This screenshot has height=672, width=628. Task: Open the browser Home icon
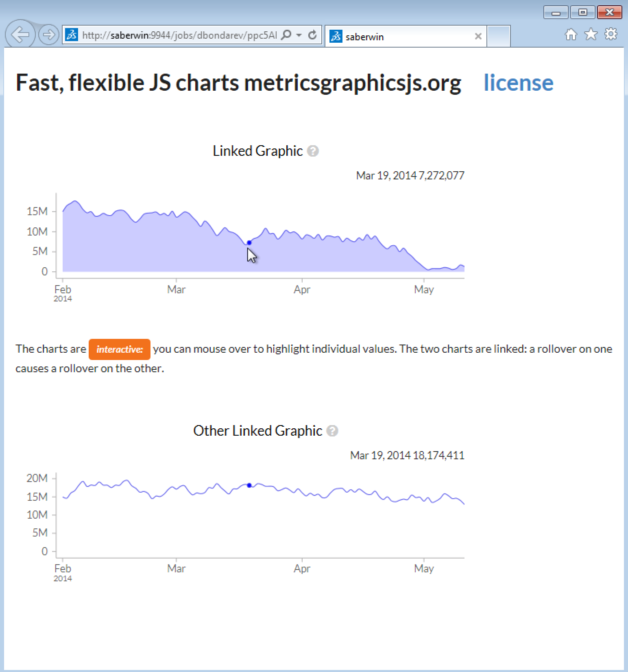pyautogui.click(x=571, y=35)
